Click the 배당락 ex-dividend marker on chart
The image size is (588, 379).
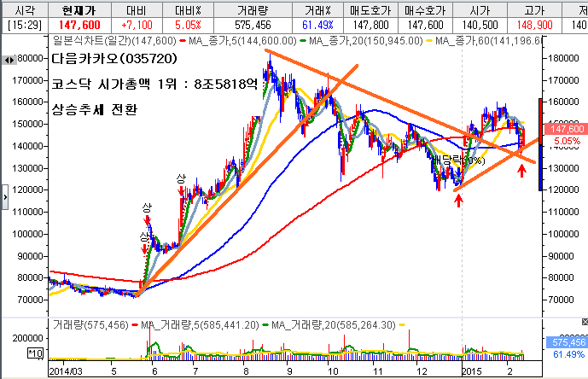tap(457, 160)
